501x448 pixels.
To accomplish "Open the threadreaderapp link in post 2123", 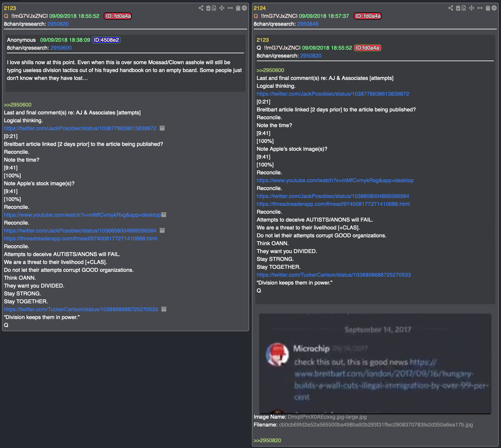I will pyautogui.click(x=80, y=239).
